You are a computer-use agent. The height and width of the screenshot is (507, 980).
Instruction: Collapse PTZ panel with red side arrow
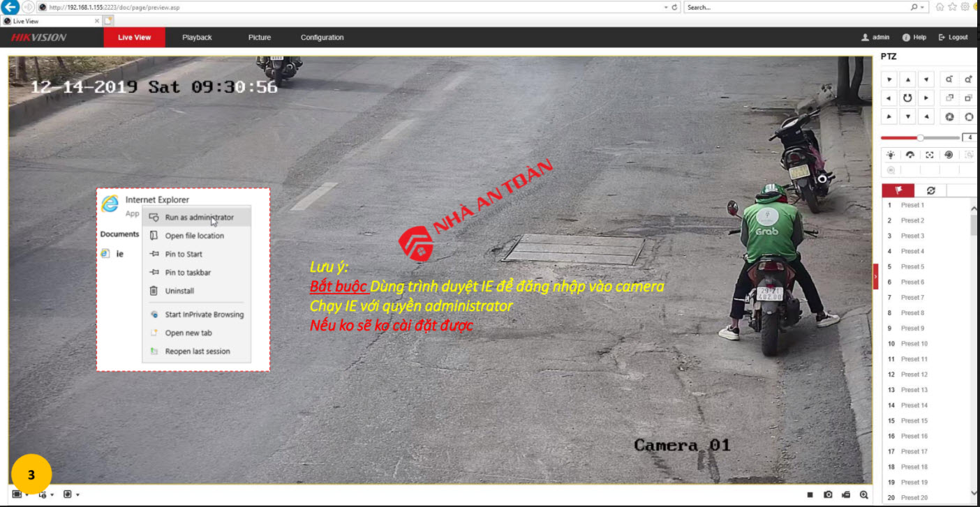pyautogui.click(x=875, y=276)
